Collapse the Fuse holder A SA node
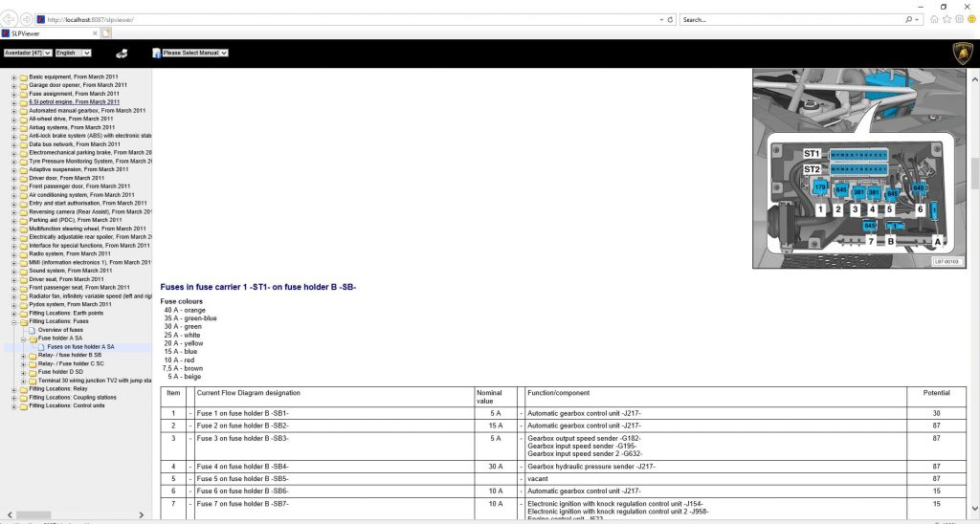 pyautogui.click(x=24, y=338)
